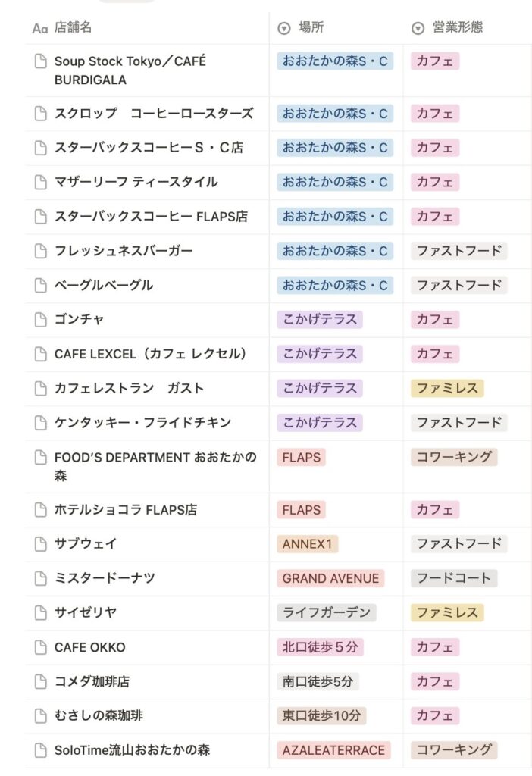The image size is (532, 776).
Task: Select the AZALEATERRACE location tag
Action: [333, 750]
